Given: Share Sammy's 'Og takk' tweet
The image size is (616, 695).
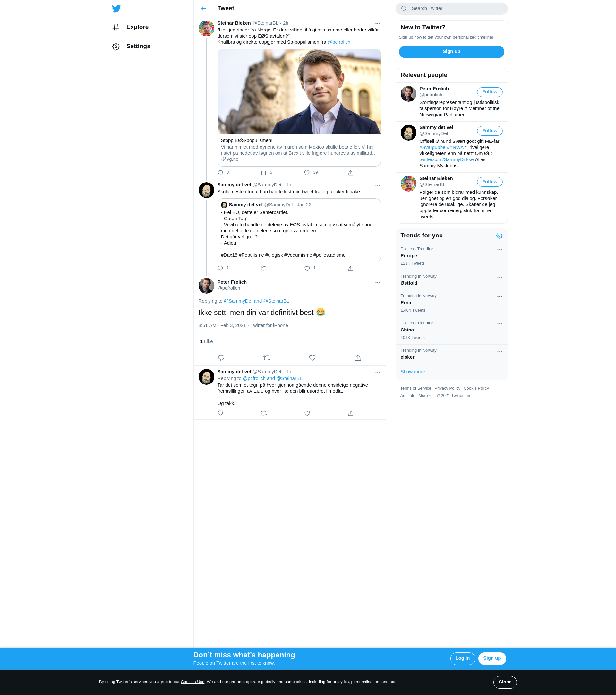Looking at the screenshot, I should pyautogui.click(x=350, y=413).
